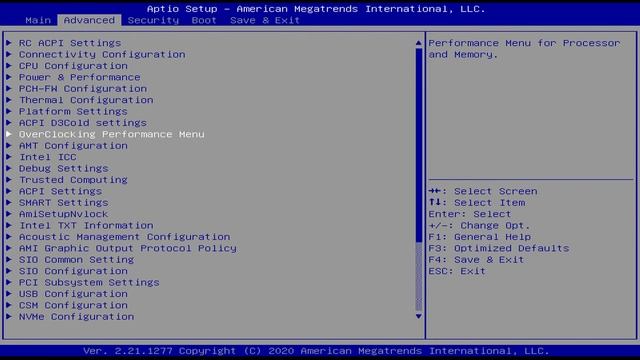Image resolution: width=640 pixels, height=360 pixels.
Task: Go to the Boot tab
Action: 204,20
